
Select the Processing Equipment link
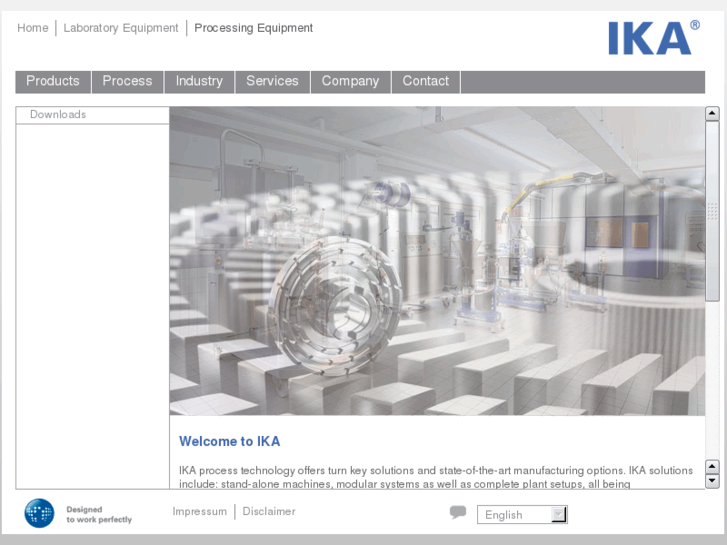pos(254,28)
